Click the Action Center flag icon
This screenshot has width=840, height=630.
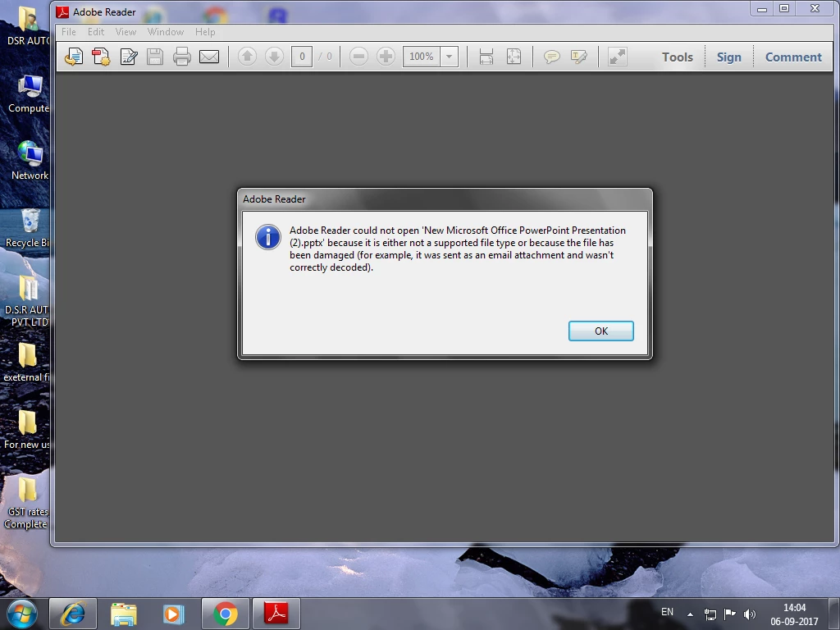tap(729, 614)
